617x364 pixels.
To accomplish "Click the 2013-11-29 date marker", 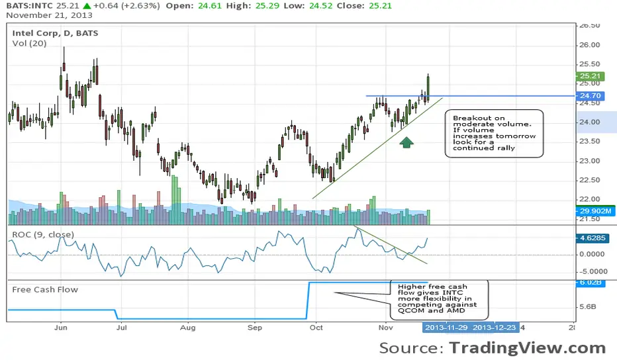I will pos(446,328).
